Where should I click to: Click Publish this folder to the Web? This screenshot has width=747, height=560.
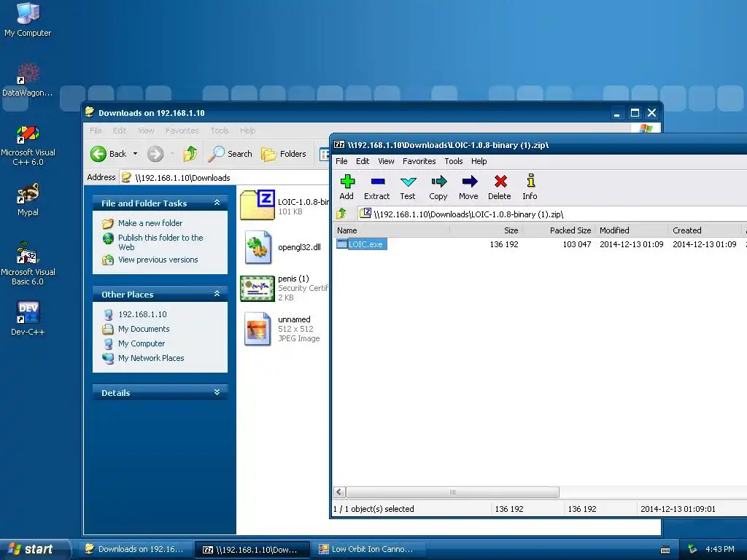coord(160,242)
